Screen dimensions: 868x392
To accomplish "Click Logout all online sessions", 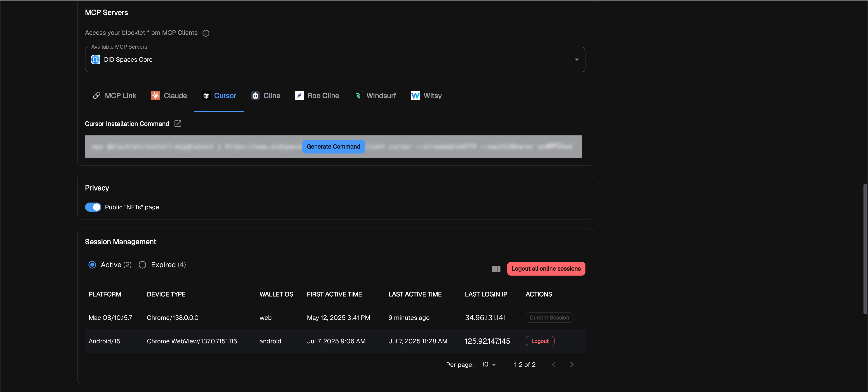I will pyautogui.click(x=546, y=269).
